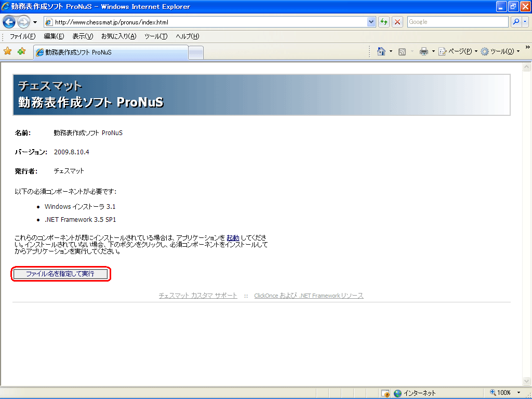Image resolution: width=532 pixels, height=399 pixels.
Task: Click the 100% zoom level button
Action: click(500, 393)
